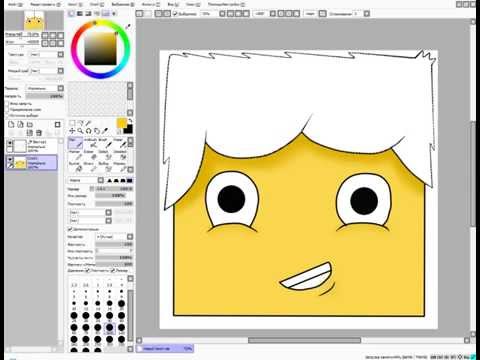The width and height of the screenshot is (480, 360).
Task: Toggle visibility of the yellow face layer
Action: (x=10, y=159)
